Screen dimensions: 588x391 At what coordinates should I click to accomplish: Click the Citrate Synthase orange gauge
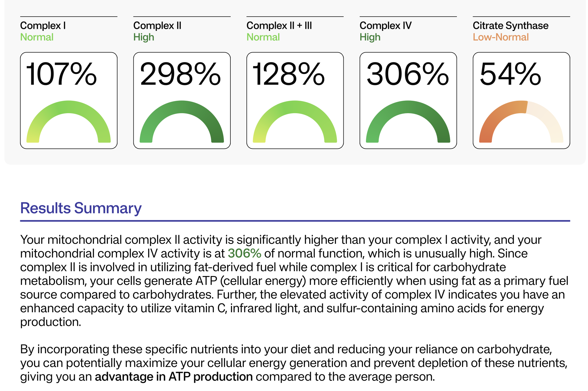click(x=521, y=121)
